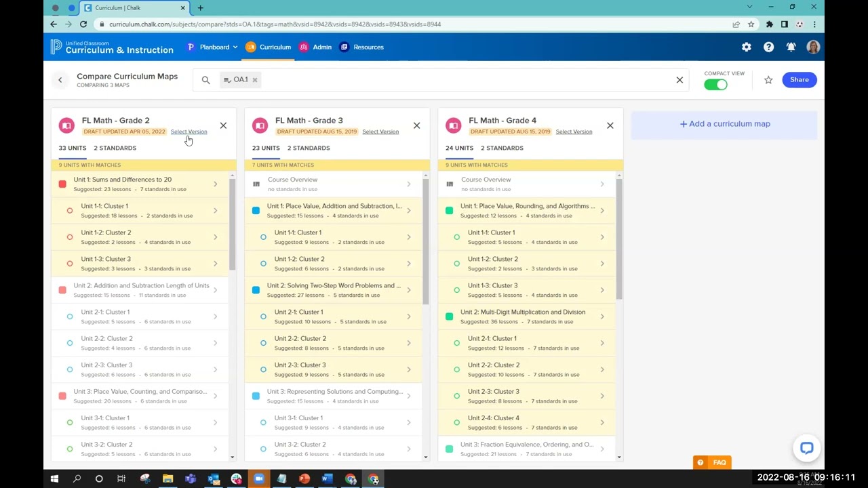868x488 pixels.
Task: Open Chrome extensions puzzle icon
Action: click(x=769, y=24)
